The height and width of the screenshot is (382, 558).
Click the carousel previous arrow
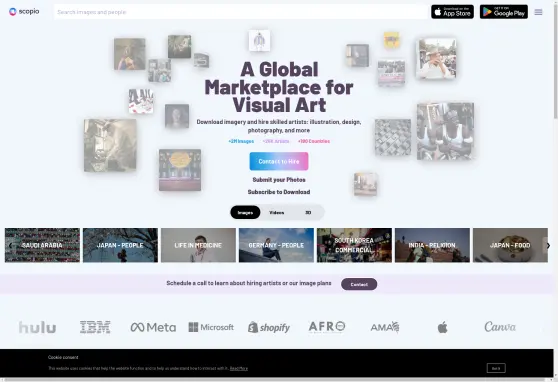[10, 245]
